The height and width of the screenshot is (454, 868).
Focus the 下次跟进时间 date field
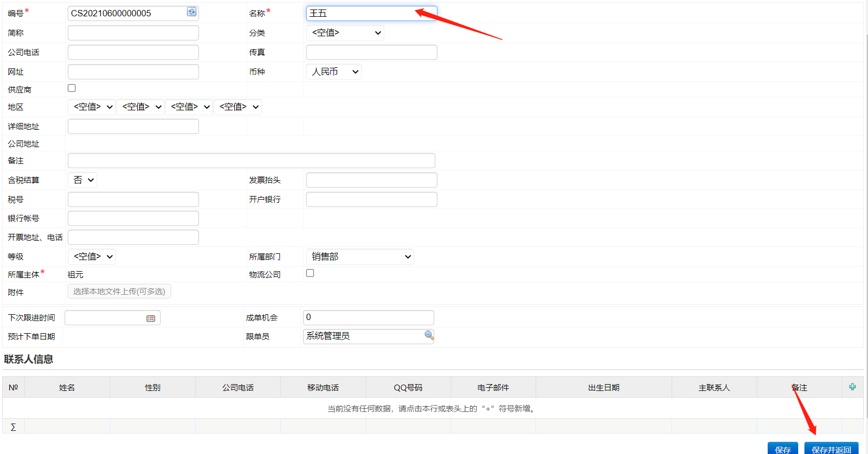coord(112,317)
